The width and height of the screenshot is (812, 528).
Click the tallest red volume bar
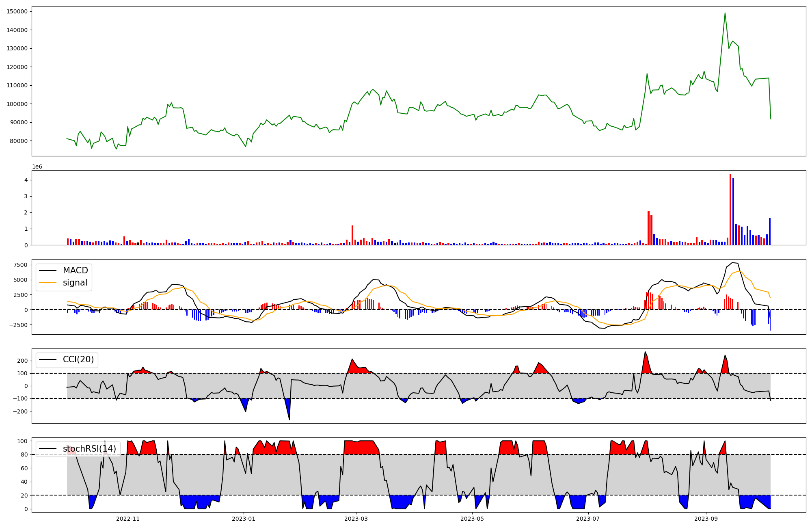[730, 209]
